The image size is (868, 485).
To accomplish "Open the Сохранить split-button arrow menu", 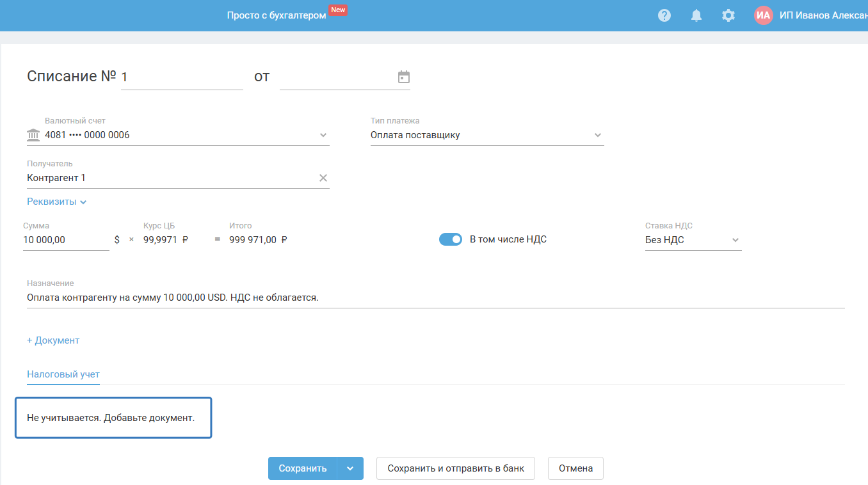I will (350, 468).
